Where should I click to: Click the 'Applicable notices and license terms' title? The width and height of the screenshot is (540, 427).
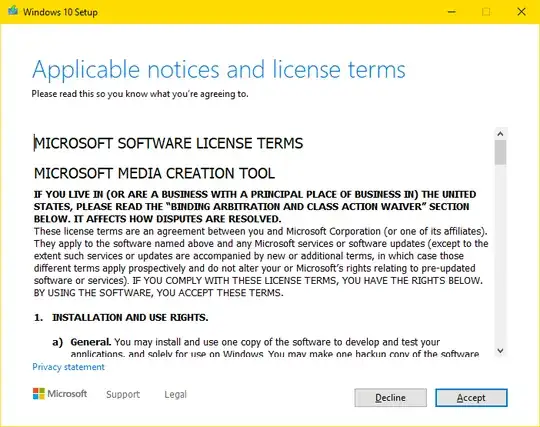click(219, 70)
